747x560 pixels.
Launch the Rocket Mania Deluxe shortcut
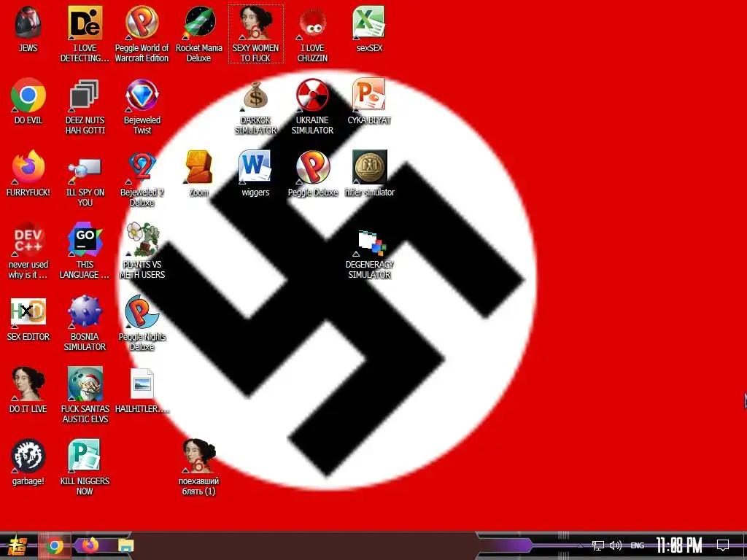coord(198,23)
